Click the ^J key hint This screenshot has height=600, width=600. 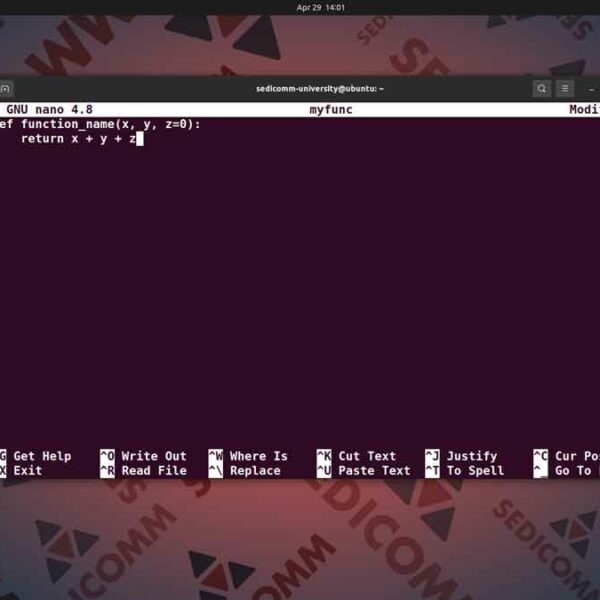point(432,456)
